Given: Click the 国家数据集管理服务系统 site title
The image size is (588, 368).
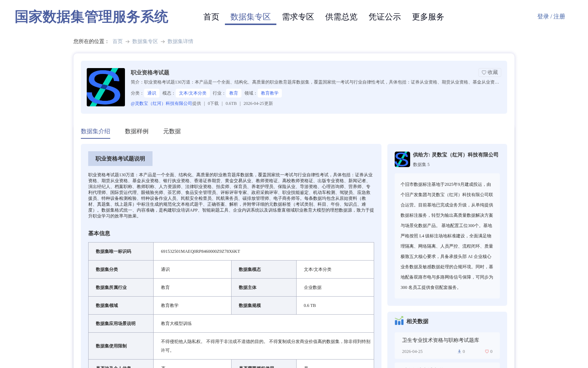Looking at the screenshot, I should point(92,17).
